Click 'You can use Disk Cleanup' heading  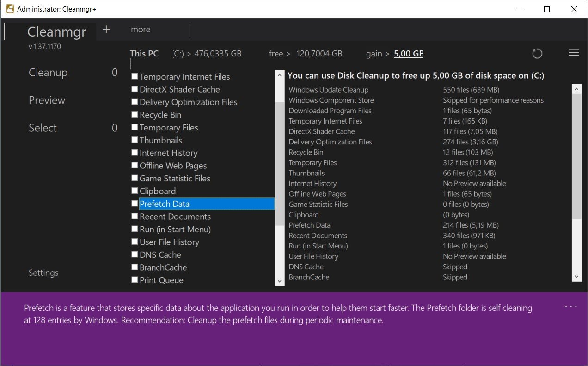tap(416, 76)
